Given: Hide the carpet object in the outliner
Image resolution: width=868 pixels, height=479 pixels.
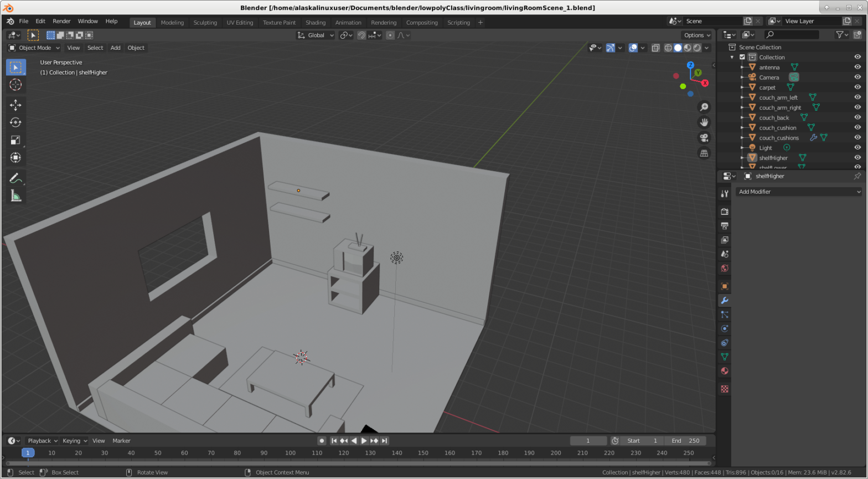Looking at the screenshot, I should tap(857, 87).
